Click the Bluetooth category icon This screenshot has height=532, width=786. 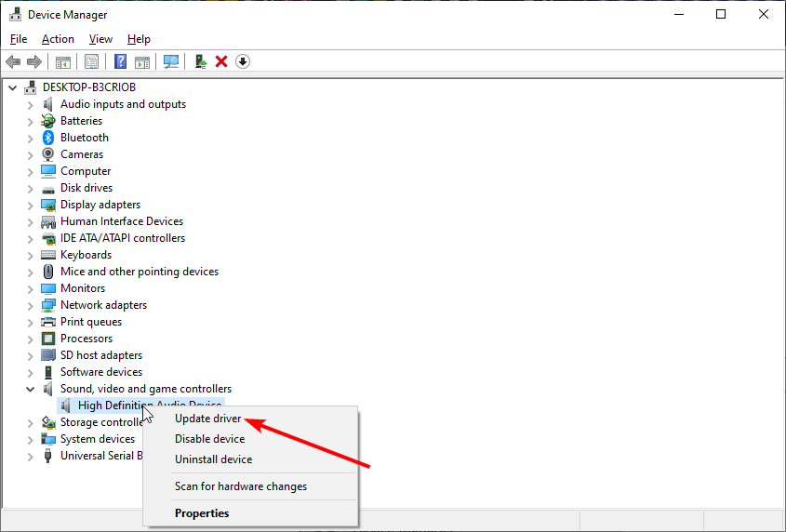coord(48,138)
